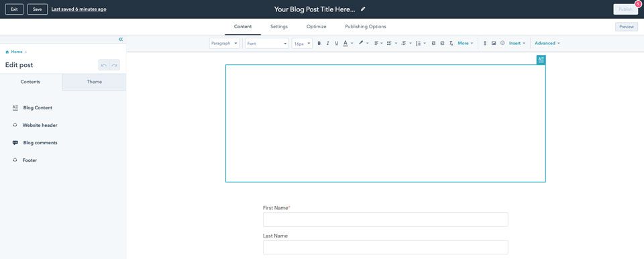Apply italic formatting

328,43
